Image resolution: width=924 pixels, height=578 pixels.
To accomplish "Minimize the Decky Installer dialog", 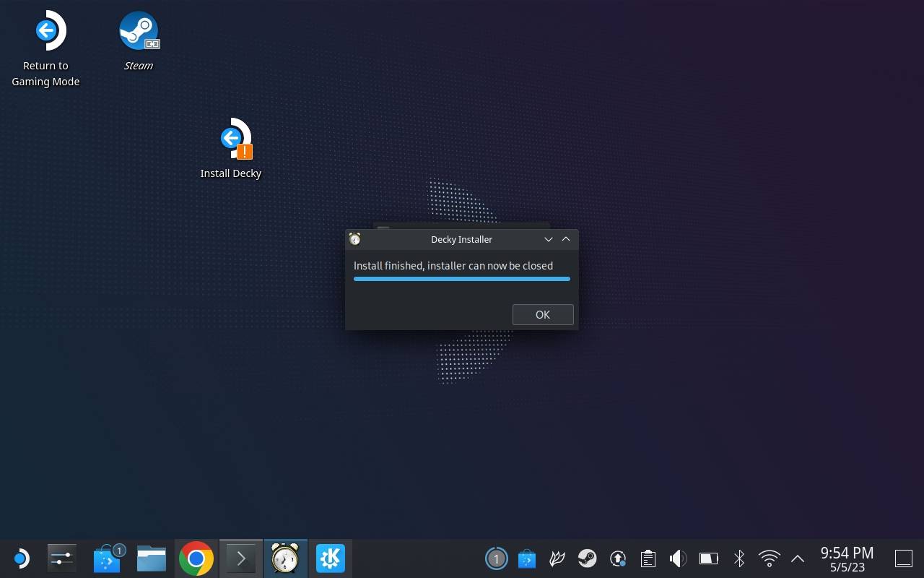I will click(x=548, y=239).
